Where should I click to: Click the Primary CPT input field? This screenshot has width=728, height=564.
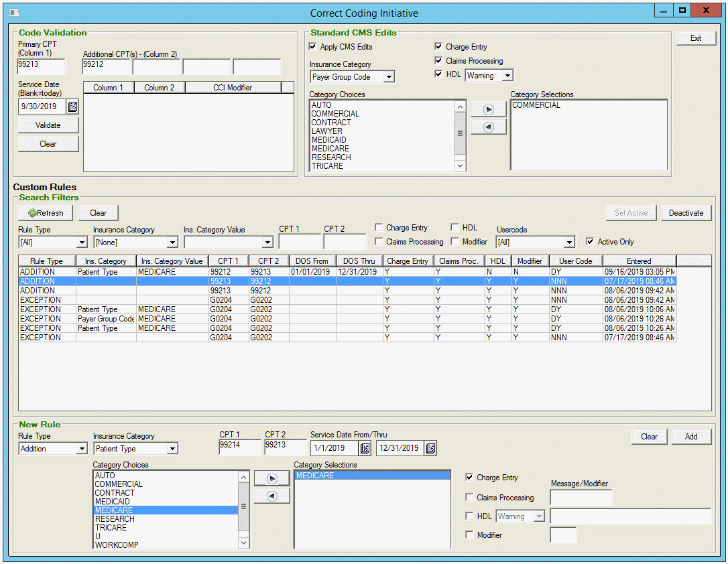point(41,66)
